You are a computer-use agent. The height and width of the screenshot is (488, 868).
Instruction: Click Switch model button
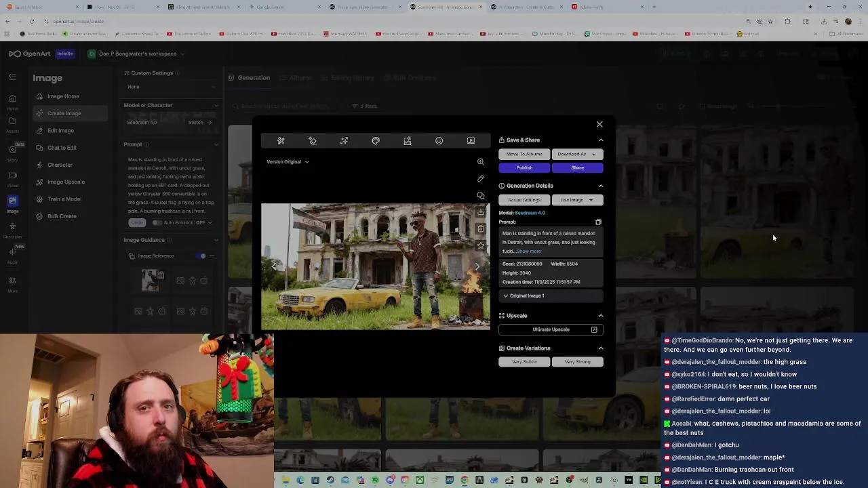click(x=199, y=123)
